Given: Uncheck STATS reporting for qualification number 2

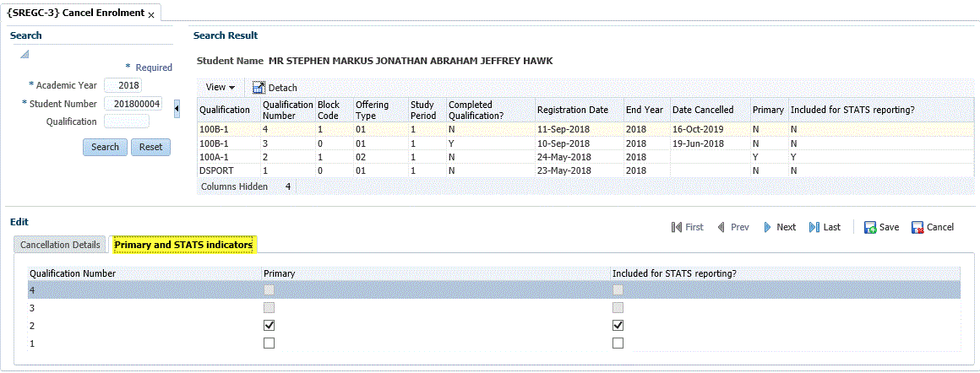Looking at the screenshot, I should tap(618, 325).
